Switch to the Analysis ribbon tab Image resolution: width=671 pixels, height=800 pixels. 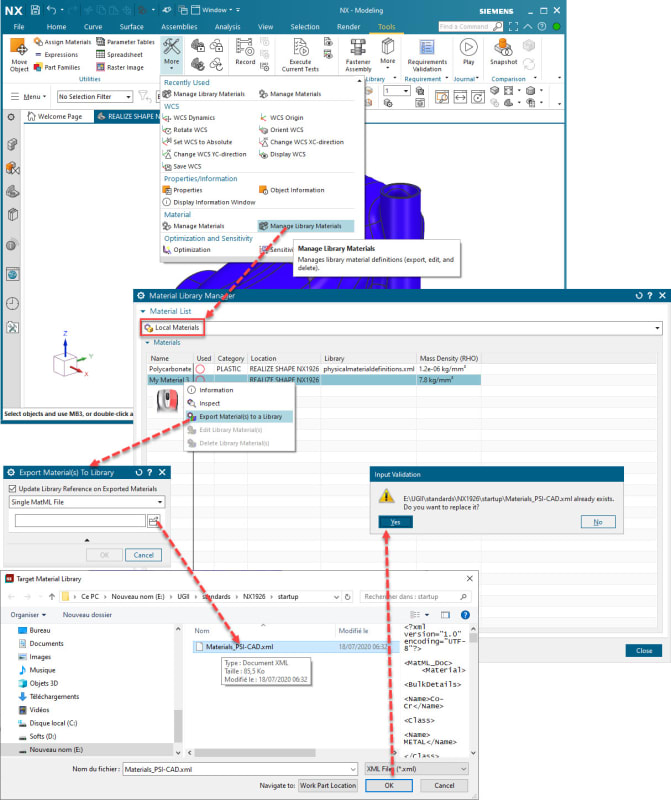[x=228, y=27]
